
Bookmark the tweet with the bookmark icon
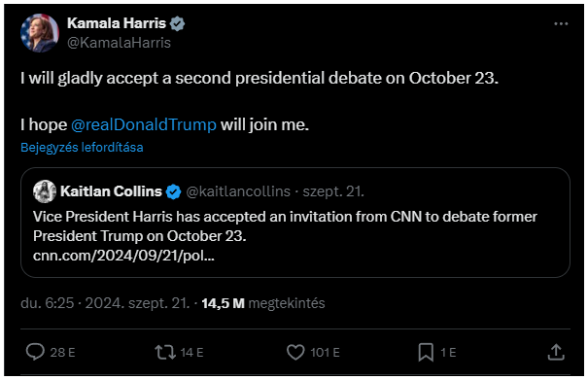pyautogui.click(x=426, y=352)
